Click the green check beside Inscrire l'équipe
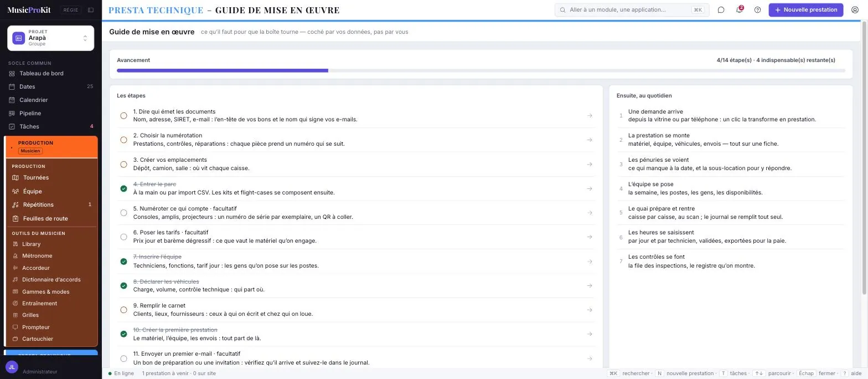Viewport: 868px width, 379px height. tap(123, 262)
